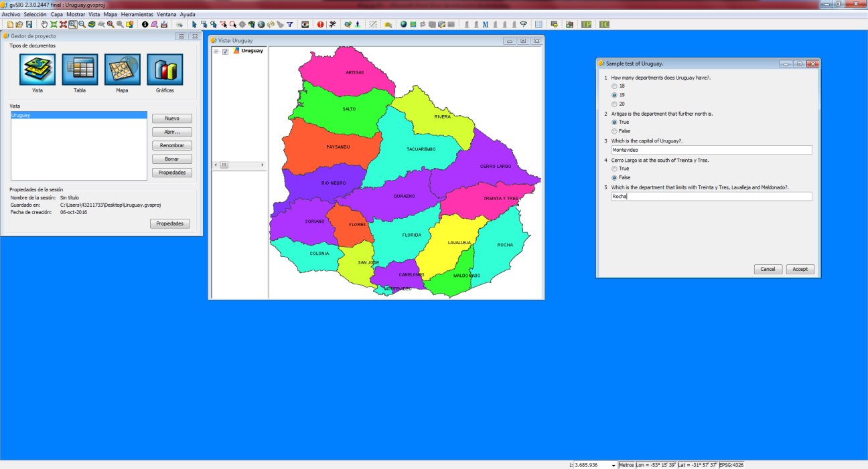868x469 pixels.
Task: Click the zoom out magnifier tool
Action: point(82,25)
